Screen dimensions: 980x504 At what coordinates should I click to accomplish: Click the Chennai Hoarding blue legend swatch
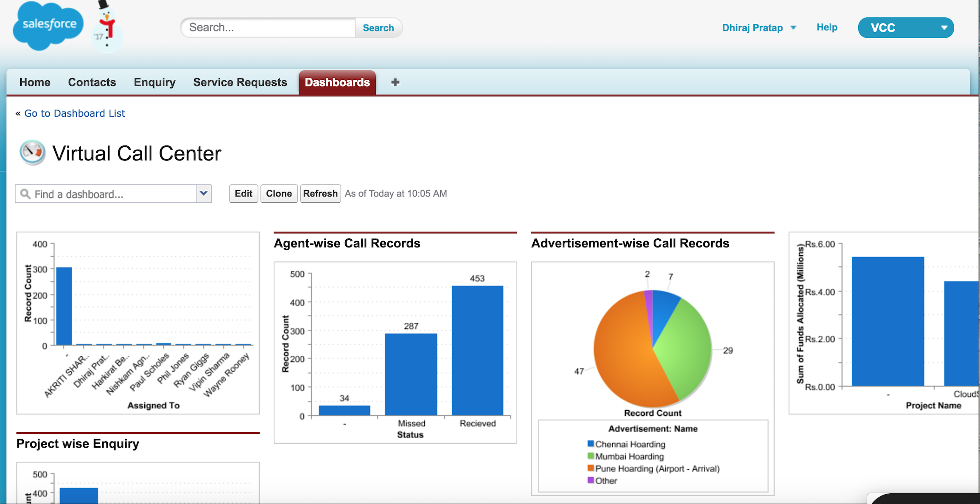pyautogui.click(x=590, y=444)
